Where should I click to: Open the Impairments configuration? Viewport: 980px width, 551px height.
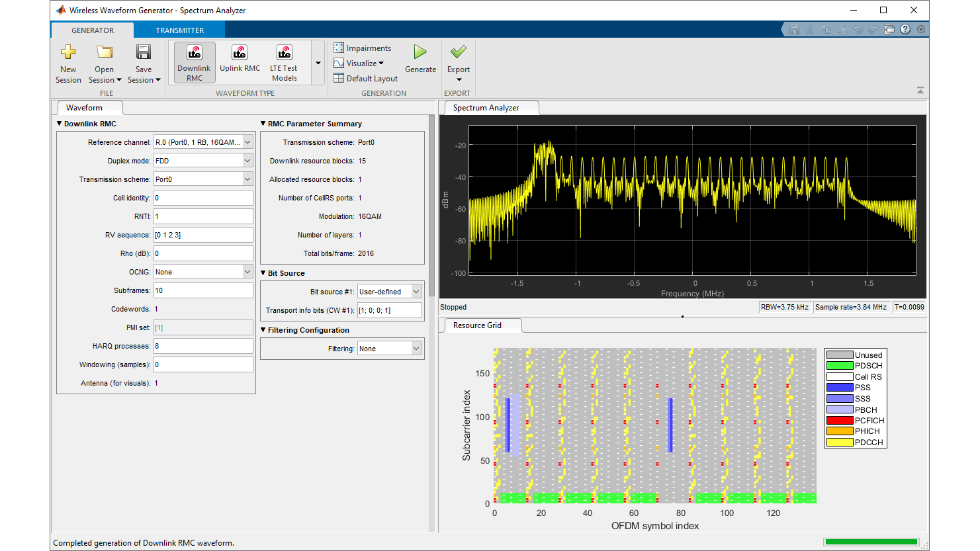click(x=364, y=48)
